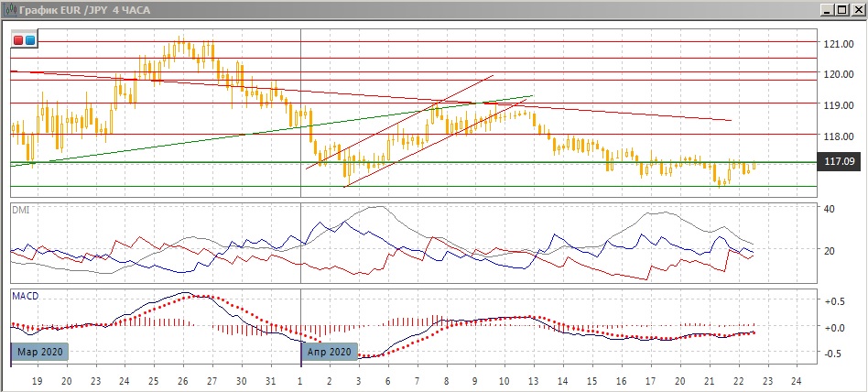Click the +0.5 MACD scale label
868x392 pixels.
coord(833,301)
